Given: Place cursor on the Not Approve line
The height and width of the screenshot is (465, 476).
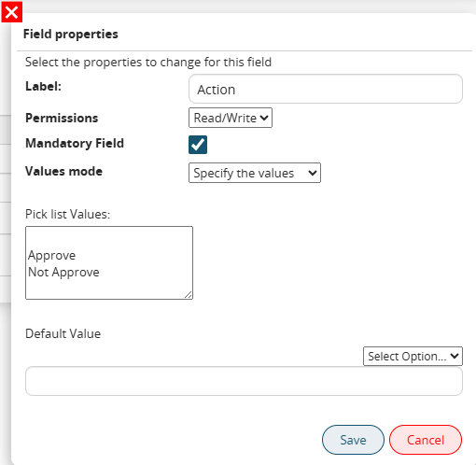Looking at the screenshot, I should coord(63,273).
